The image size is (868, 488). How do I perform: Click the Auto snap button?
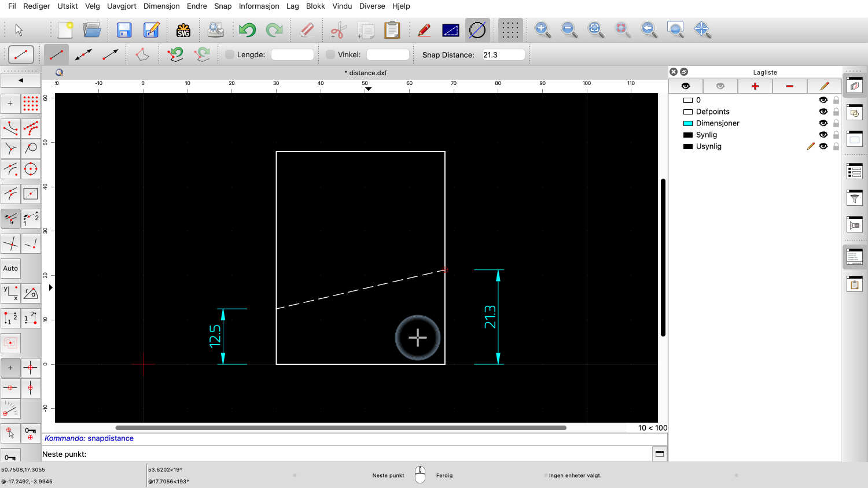click(10, 268)
